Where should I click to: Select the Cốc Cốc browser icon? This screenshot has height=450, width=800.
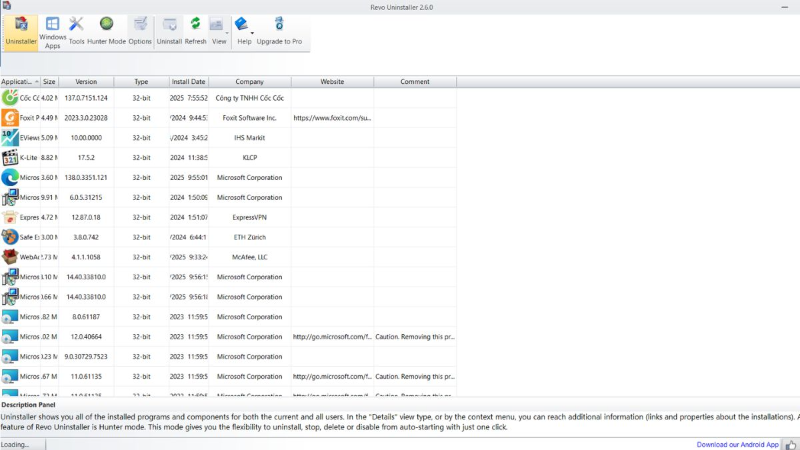(x=10, y=97)
